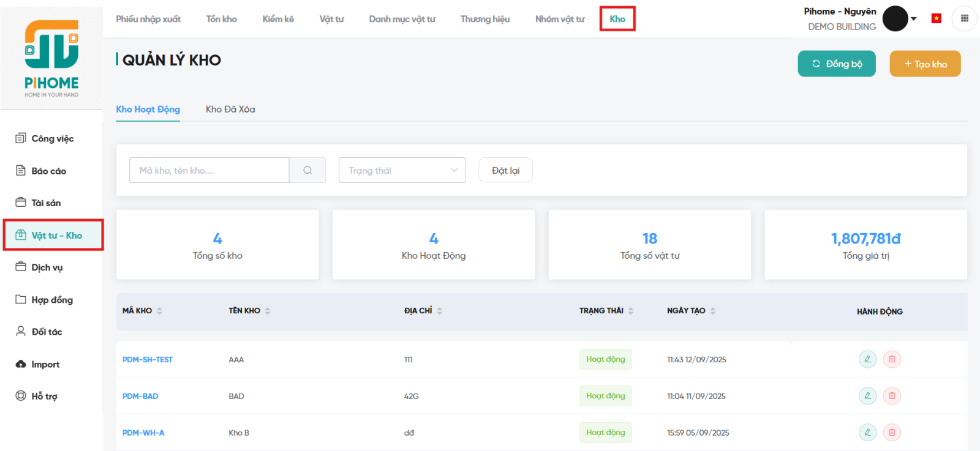The height and width of the screenshot is (451, 980).
Task: Open the apps grid menu
Action: click(x=964, y=18)
